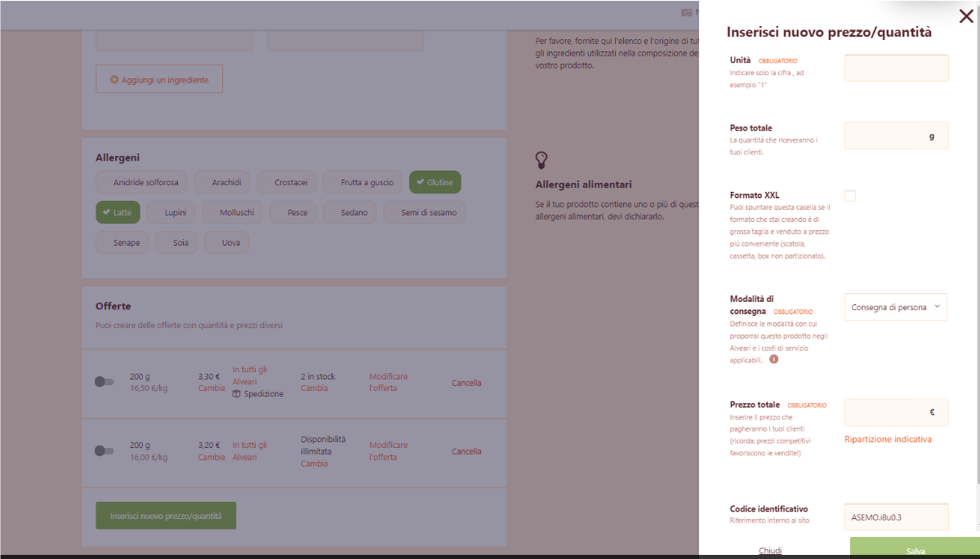The image size is (980, 559).
Task: Select the Sedano allergen
Action: click(x=350, y=212)
